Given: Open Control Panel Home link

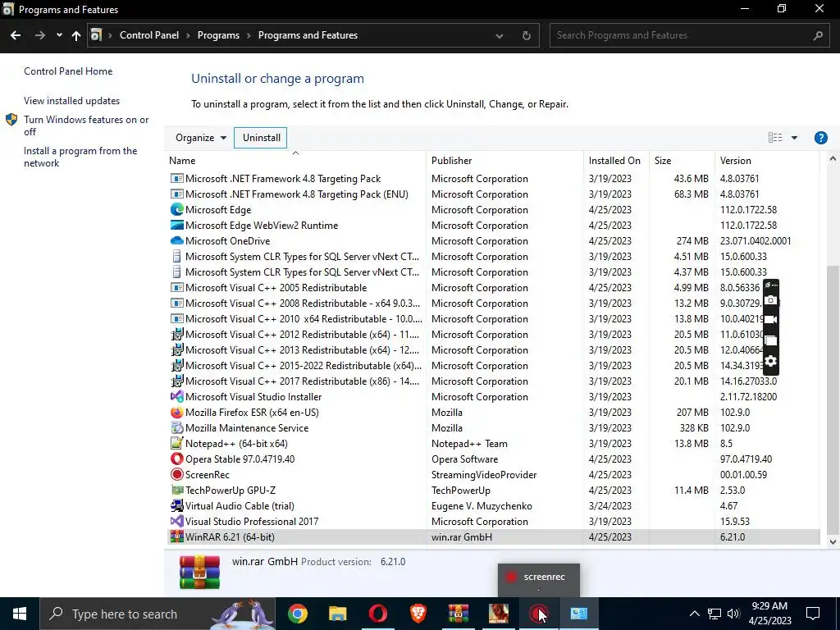Looking at the screenshot, I should 68,71.
